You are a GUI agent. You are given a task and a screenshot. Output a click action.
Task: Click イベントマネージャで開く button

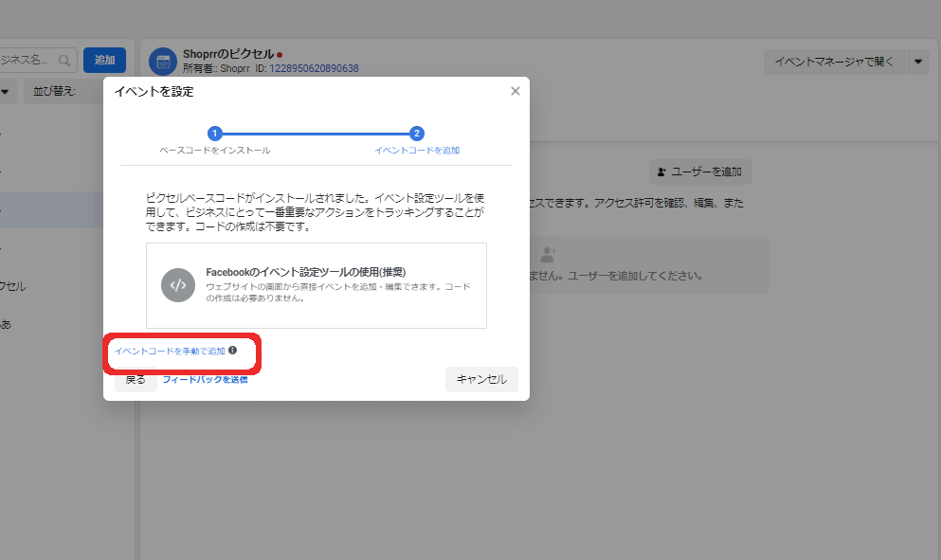pos(834,62)
